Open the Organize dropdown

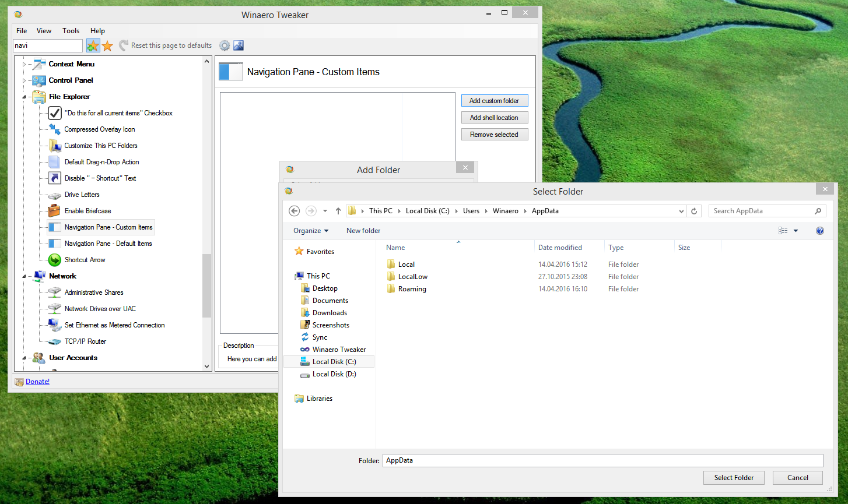click(x=310, y=231)
